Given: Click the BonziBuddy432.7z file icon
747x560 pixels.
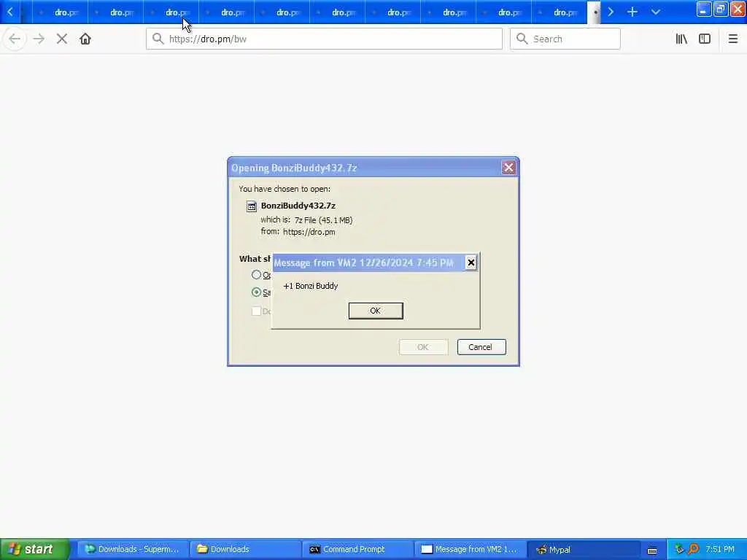Looking at the screenshot, I should pos(252,206).
